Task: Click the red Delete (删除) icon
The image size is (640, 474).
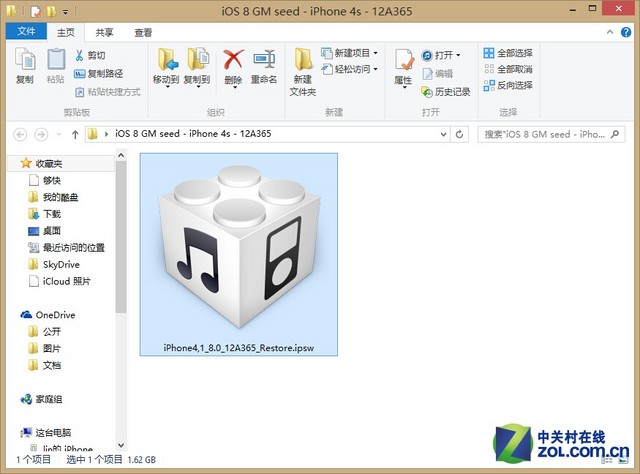Action: point(233,60)
